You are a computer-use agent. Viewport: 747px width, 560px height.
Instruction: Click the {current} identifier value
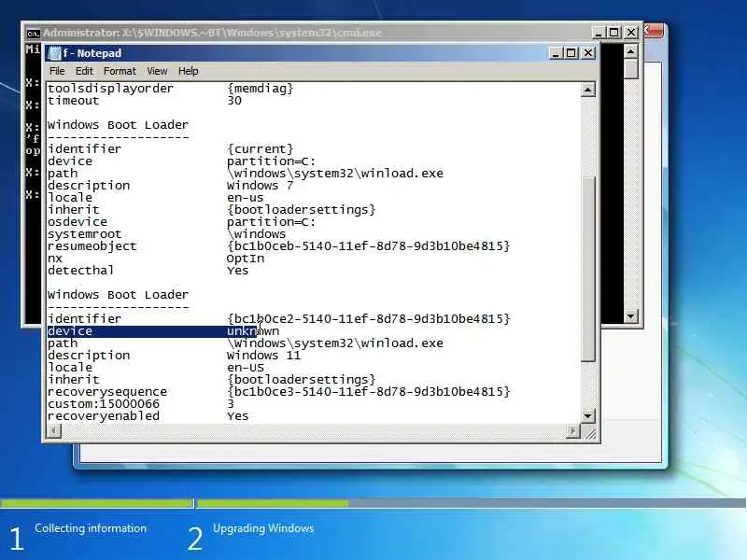coord(260,149)
